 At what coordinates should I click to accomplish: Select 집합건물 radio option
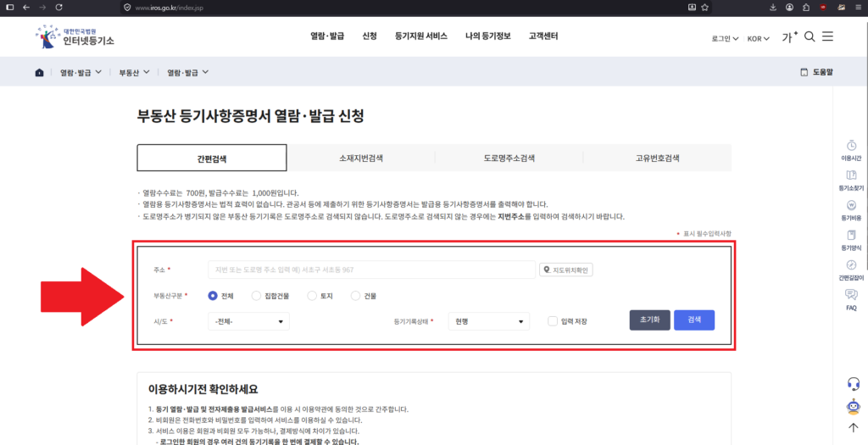coord(256,296)
